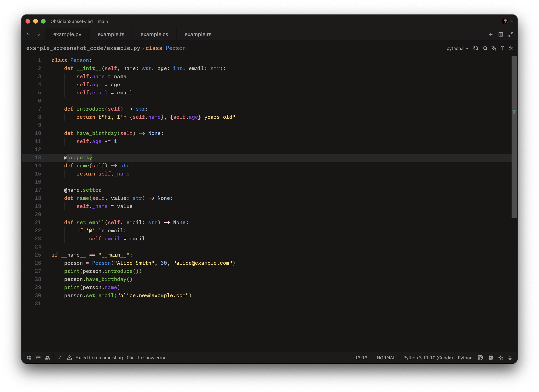Open the user menu chevron beside avatar
Image resolution: width=539 pixels, height=392 pixels.
tap(512, 21)
